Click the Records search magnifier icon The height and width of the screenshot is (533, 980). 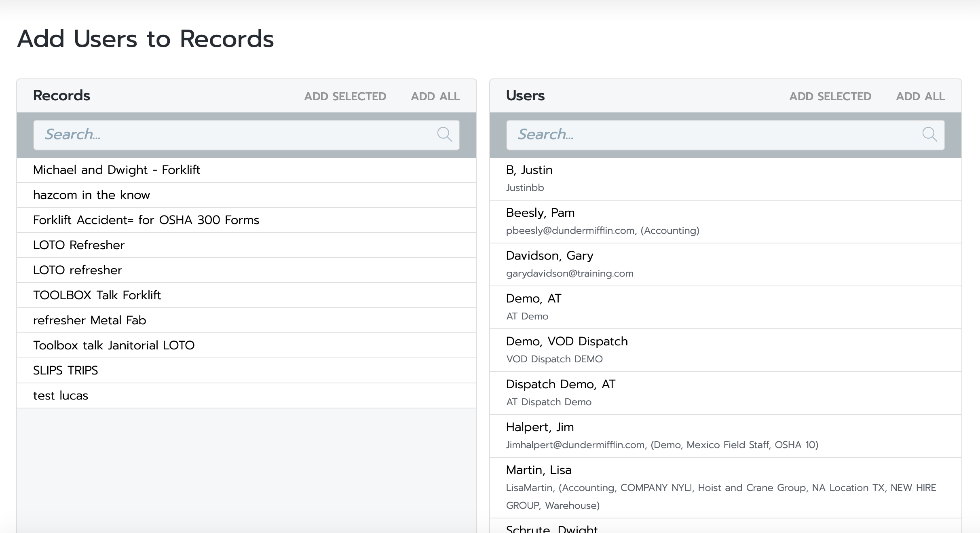[x=444, y=134]
